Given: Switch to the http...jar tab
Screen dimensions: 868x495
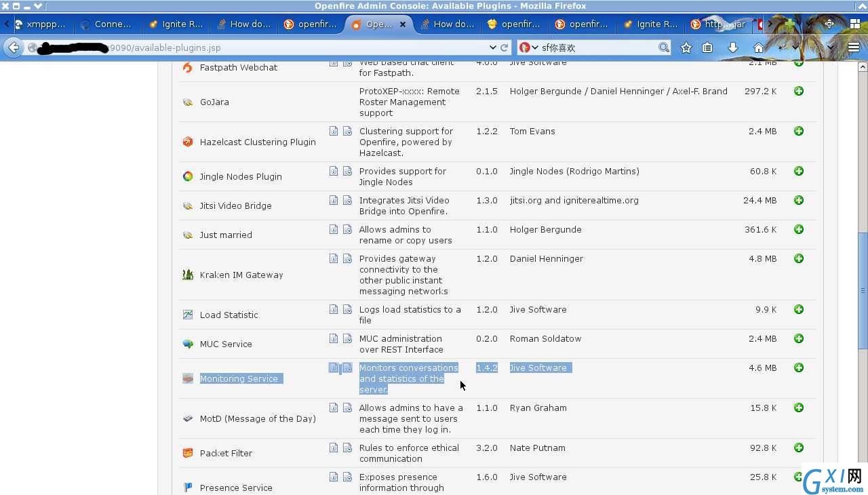Looking at the screenshot, I should point(719,24).
